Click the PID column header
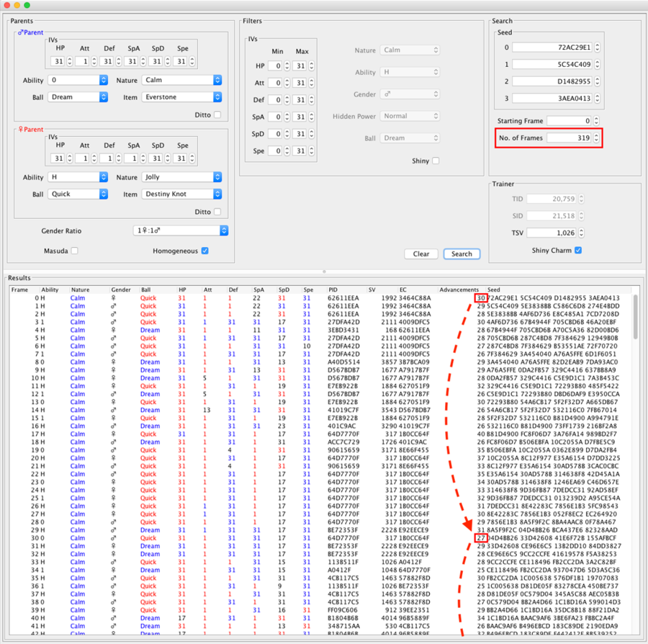The image size is (648, 644). click(x=333, y=290)
